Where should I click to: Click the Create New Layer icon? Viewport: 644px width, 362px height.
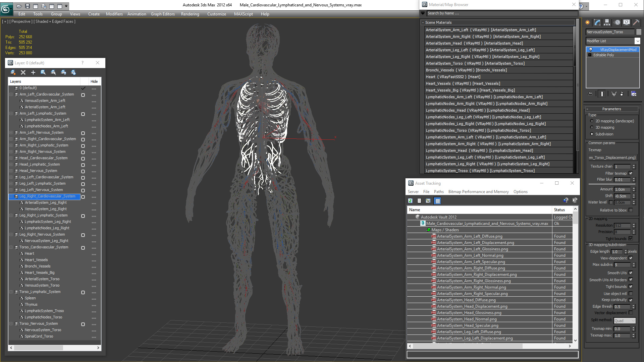[13, 72]
